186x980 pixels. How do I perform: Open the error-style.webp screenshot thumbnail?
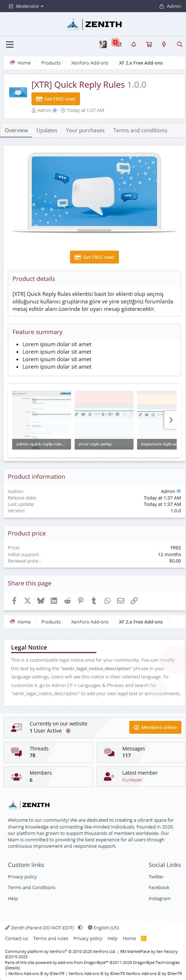(104, 420)
